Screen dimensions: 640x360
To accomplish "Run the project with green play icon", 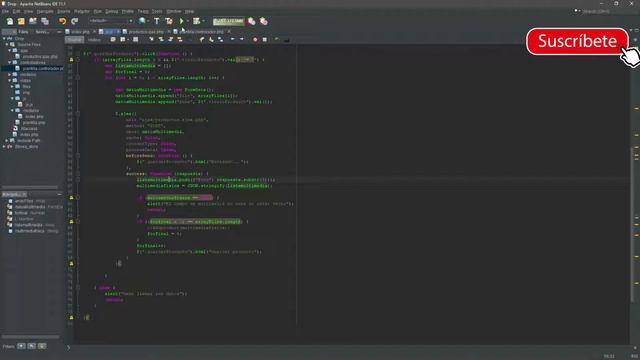I will pyautogui.click(x=181, y=21).
